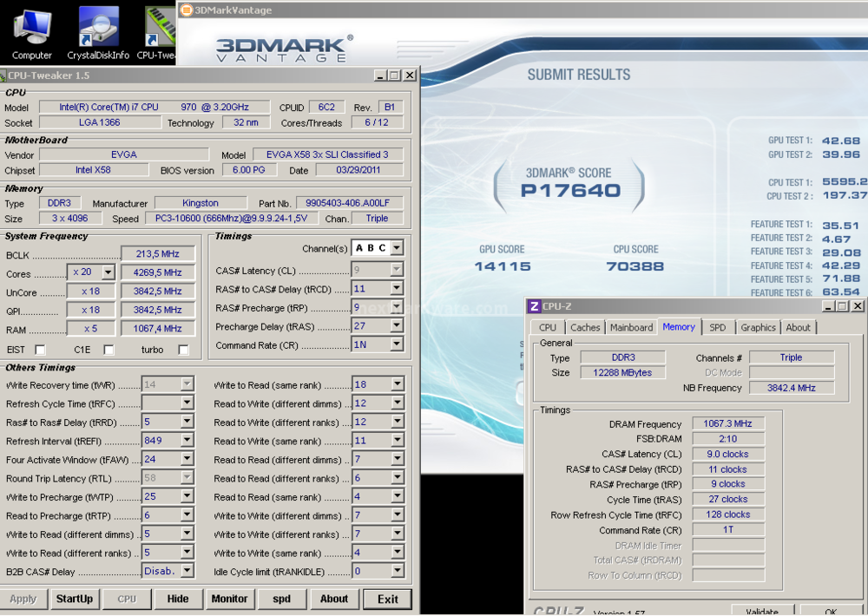The image size is (868, 616).
Task: Click the StartUp button in CPU-Tweaker
Action: point(75,599)
